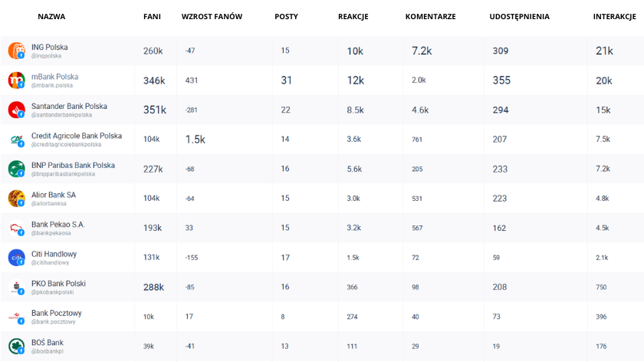Click the PKO Bank Polski logo
This screenshot has height=362, width=644.
(x=16, y=287)
